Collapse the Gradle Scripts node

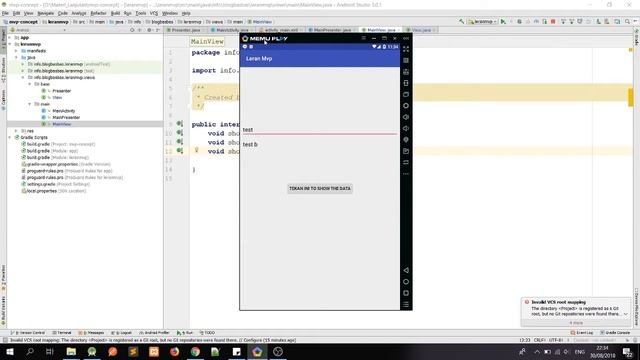click(10, 138)
